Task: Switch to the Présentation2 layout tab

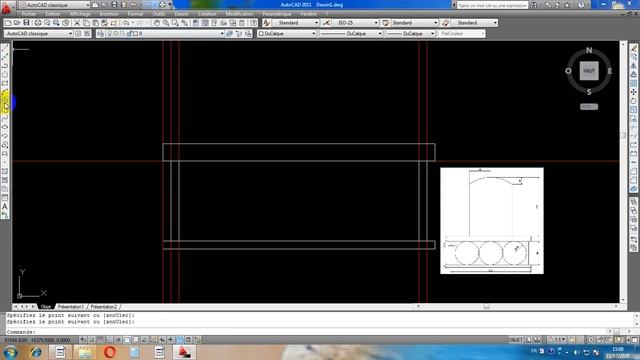Action: point(104,307)
